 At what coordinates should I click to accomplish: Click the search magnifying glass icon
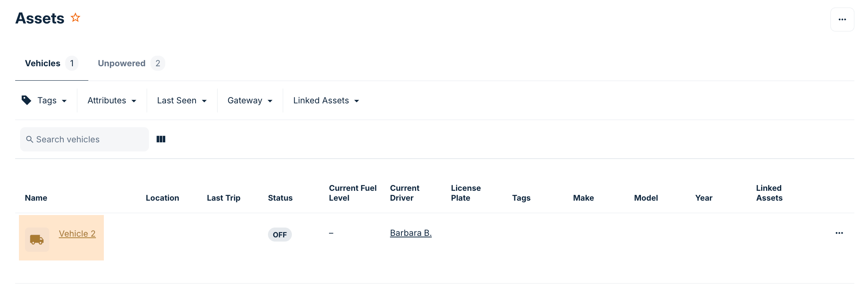point(30,139)
